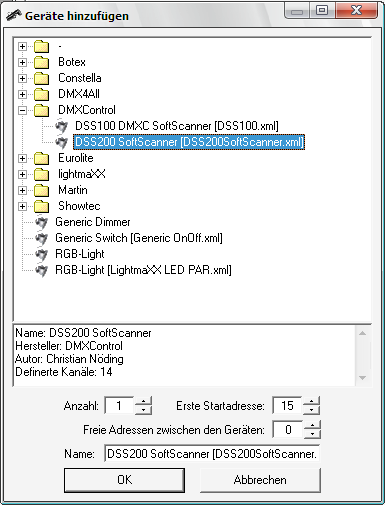Select the Botex folder label
This screenshot has height=505, width=385.
(x=72, y=62)
